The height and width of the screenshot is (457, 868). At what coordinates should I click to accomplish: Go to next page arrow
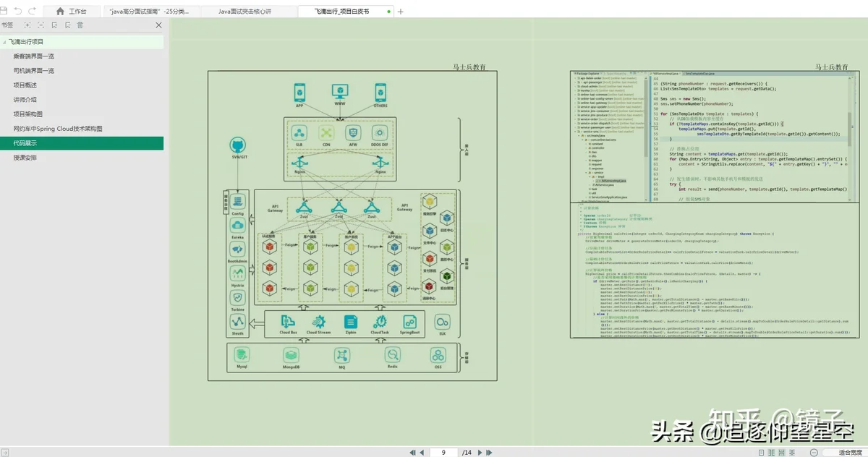tap(480, 453)
